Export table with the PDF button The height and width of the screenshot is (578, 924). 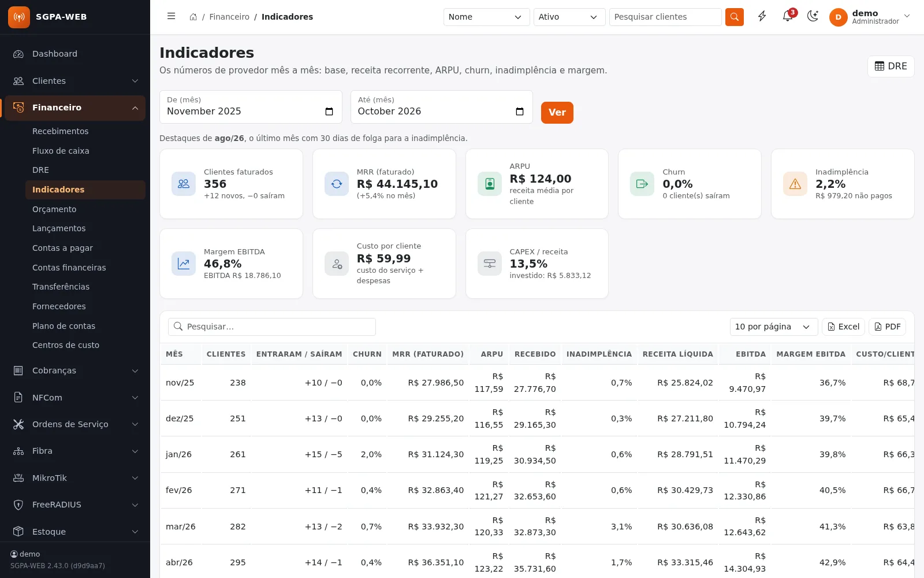(887, 327)
